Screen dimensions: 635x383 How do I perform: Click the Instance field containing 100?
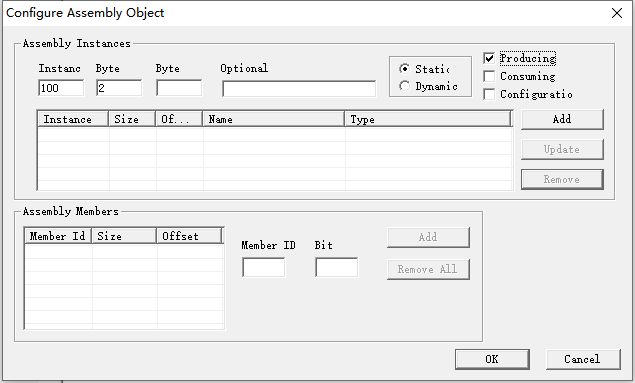(61, 88)
